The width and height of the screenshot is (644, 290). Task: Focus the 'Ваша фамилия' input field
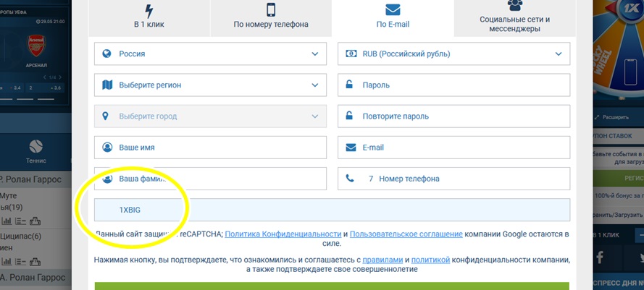210,179
